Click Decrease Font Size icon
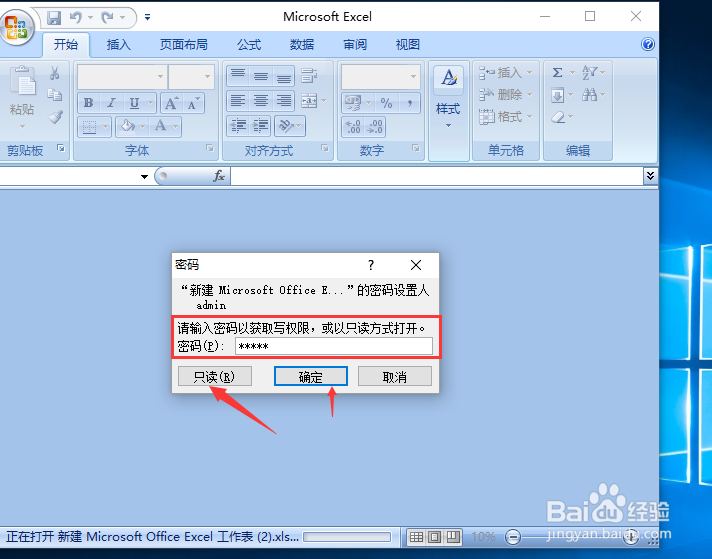Screen dimensions: 712x559 (x=193, y=103)
